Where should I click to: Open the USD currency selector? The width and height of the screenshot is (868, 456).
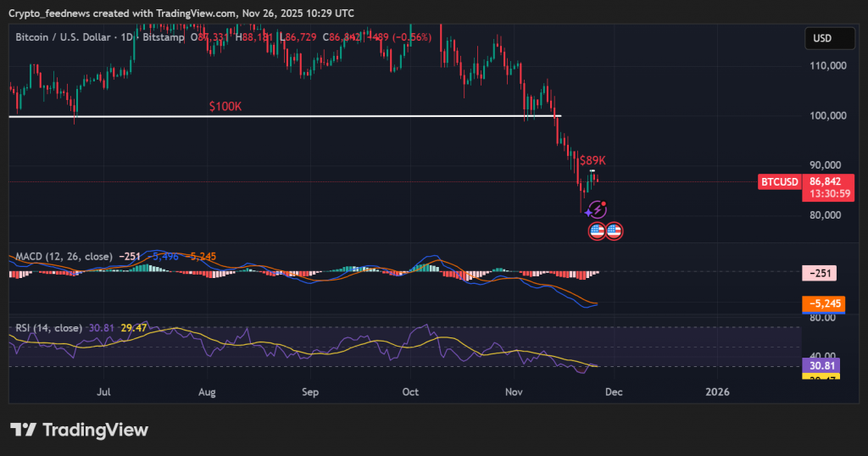click(822, 38)
